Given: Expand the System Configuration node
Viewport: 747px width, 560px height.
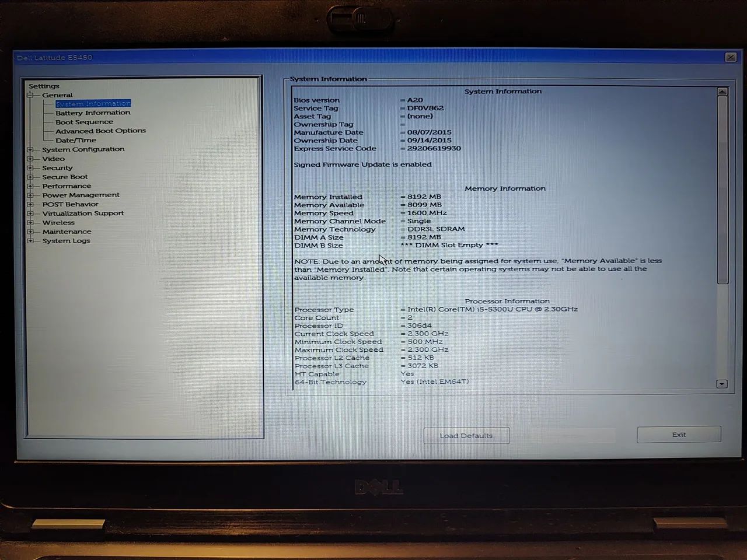Looking at the screenshot, I should (x=30, y=150).
